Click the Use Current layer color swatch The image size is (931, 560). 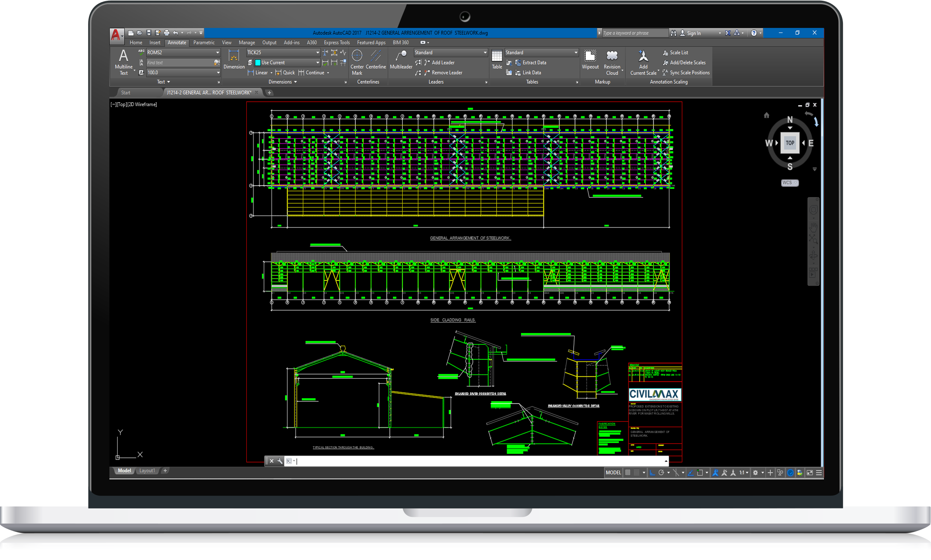[x=258, y=62]
